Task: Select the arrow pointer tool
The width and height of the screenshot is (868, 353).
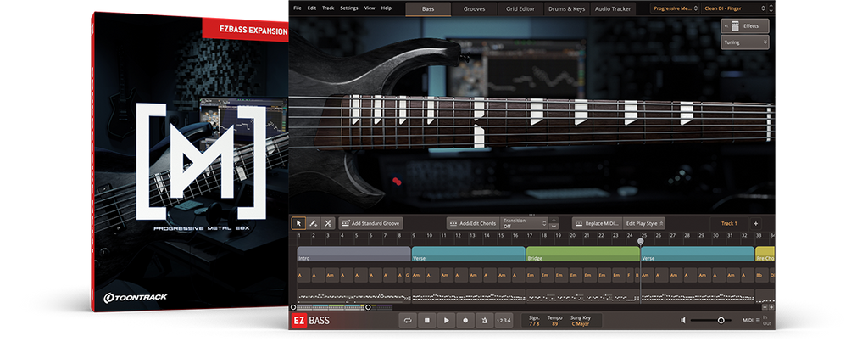Action: 298,223
